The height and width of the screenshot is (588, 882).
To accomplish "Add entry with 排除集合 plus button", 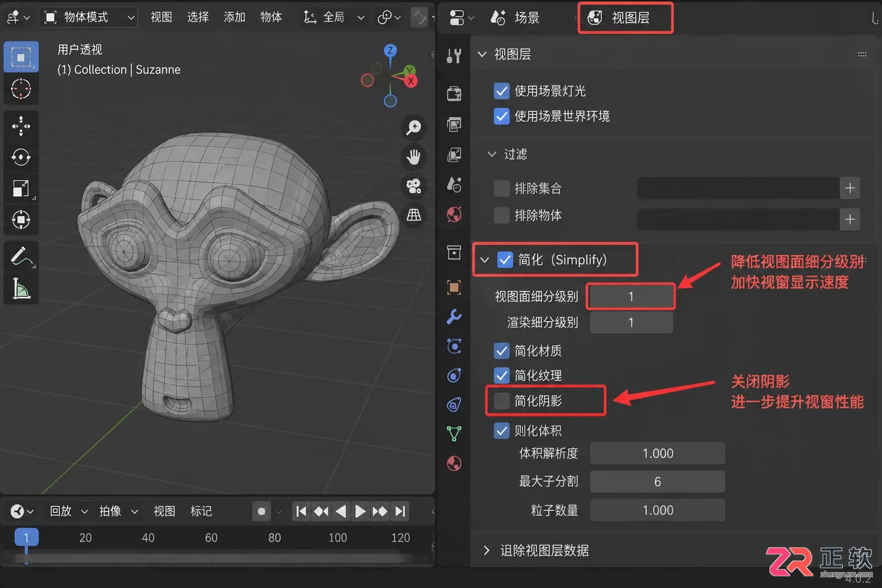I will [850, 189].
